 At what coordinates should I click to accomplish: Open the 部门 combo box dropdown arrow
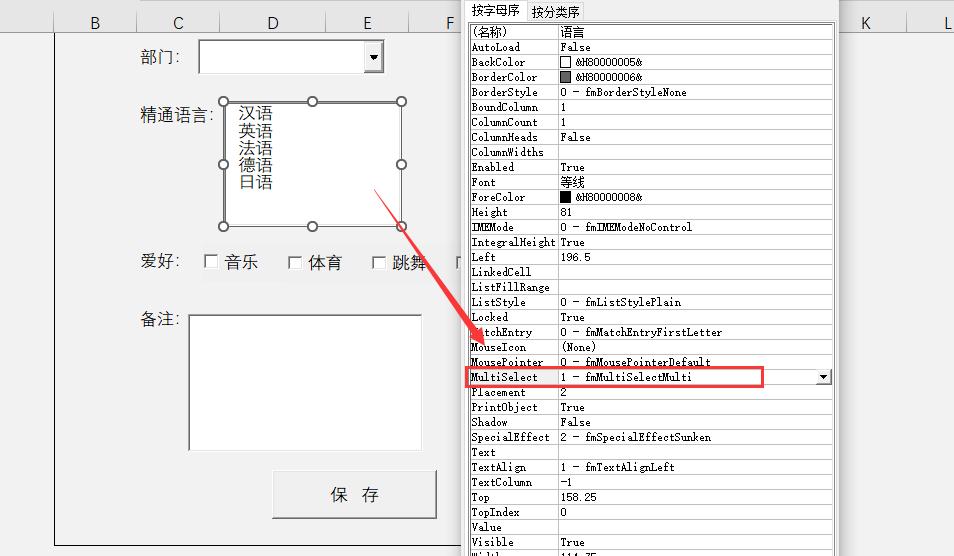374,57
